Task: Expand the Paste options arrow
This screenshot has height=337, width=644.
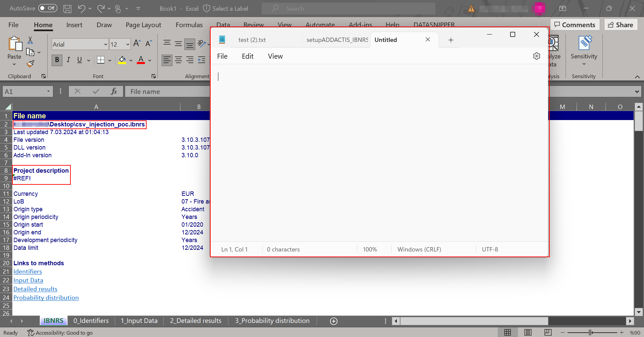Action: [14, 64]
